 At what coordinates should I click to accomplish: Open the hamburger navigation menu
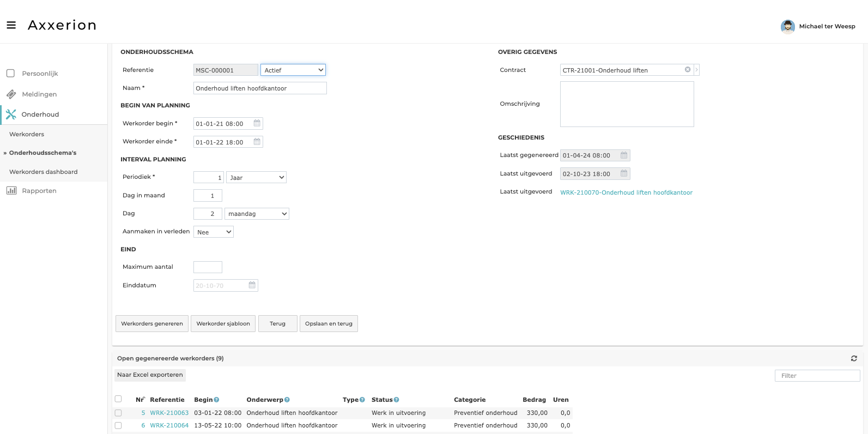pos(11,25)
